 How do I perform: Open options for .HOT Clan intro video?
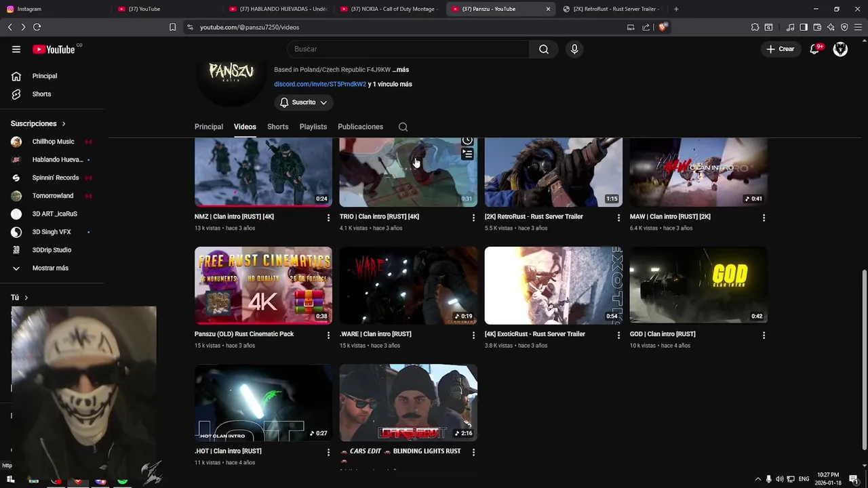328,452
